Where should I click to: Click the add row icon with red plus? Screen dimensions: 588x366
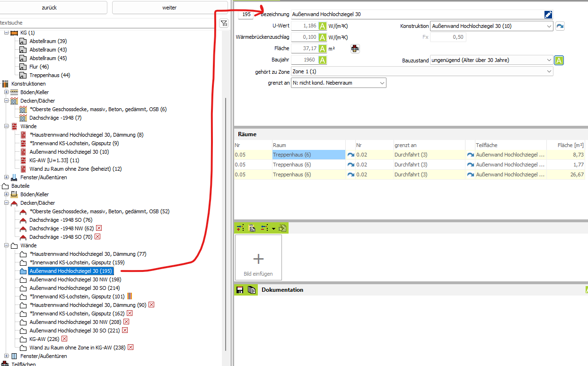tap(240, 228)
